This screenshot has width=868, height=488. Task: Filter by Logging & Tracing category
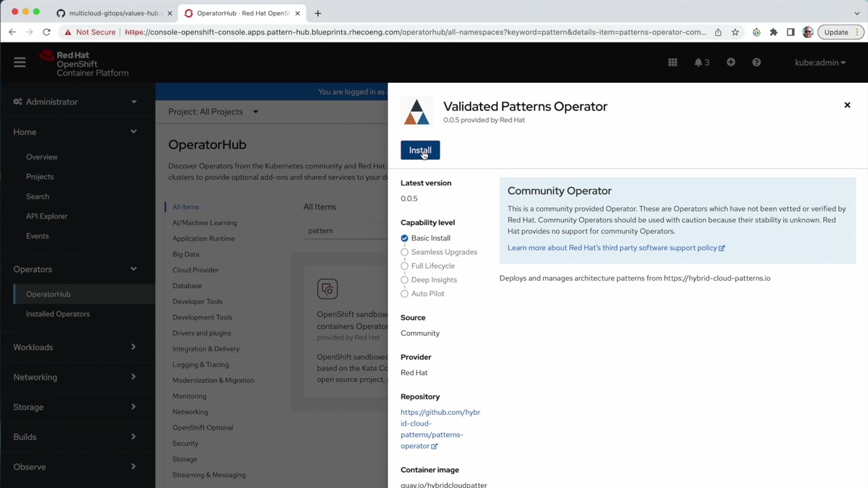click(201, 365)
